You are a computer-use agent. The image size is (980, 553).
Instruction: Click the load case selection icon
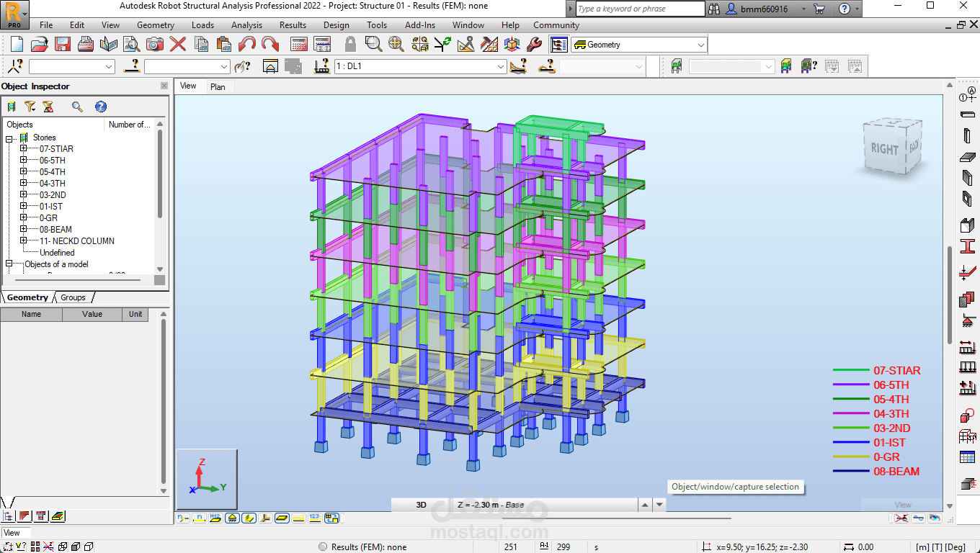pyautogui.click(x=323, y=66)
